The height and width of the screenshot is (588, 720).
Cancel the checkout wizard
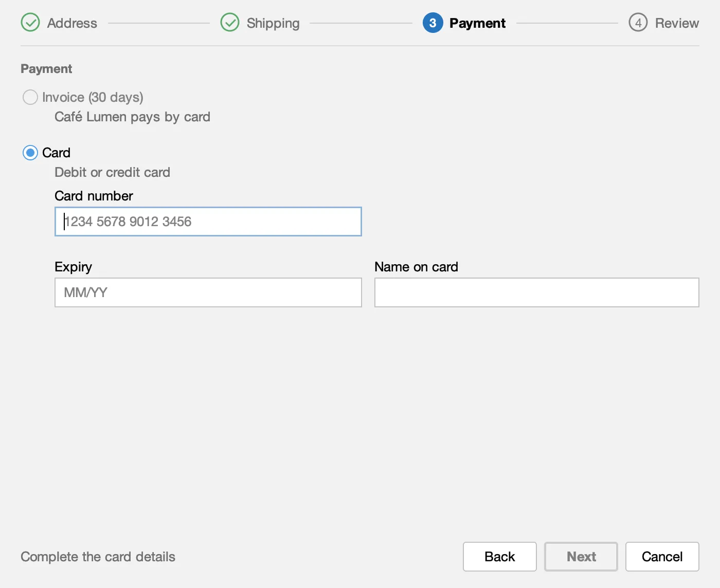click(662, 557)
